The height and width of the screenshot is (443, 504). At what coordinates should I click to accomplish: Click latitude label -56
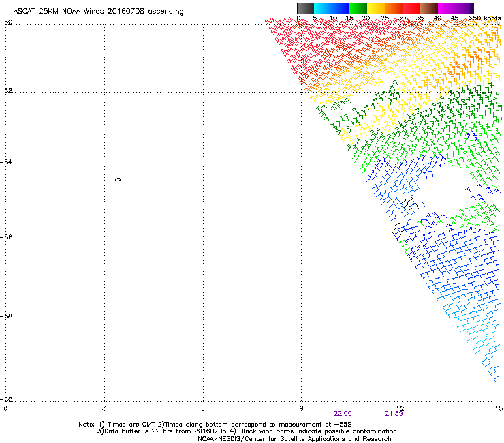pyautogui.click(x=6, y=237)
